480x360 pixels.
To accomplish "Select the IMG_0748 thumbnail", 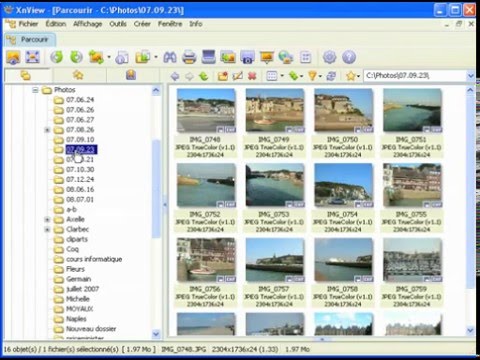I will coord(205,110).
